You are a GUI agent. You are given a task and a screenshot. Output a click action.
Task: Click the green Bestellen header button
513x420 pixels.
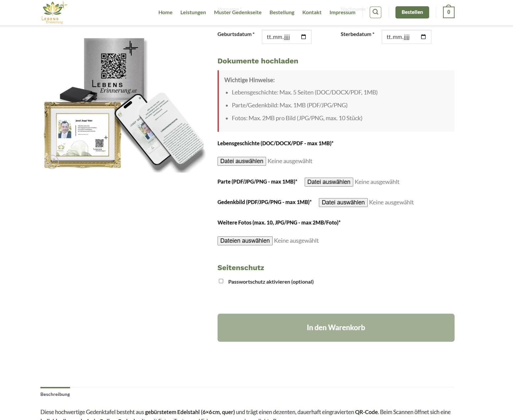pos(412,12)
